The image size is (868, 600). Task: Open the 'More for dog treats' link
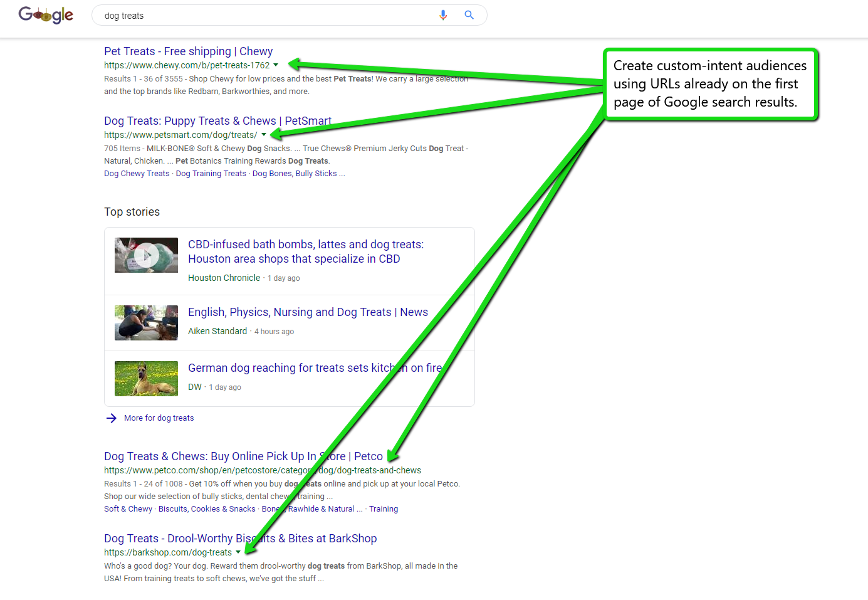coord(159,418)
